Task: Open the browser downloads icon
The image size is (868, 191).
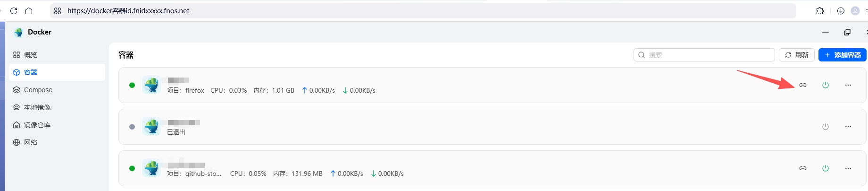Action: (x=841, y=11)
